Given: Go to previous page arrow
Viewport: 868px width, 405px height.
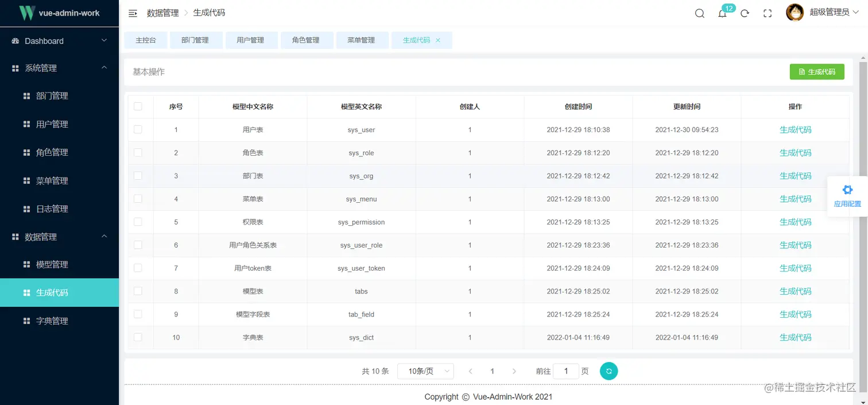Looking at the screenshot, I should click(x=470, y=371).
